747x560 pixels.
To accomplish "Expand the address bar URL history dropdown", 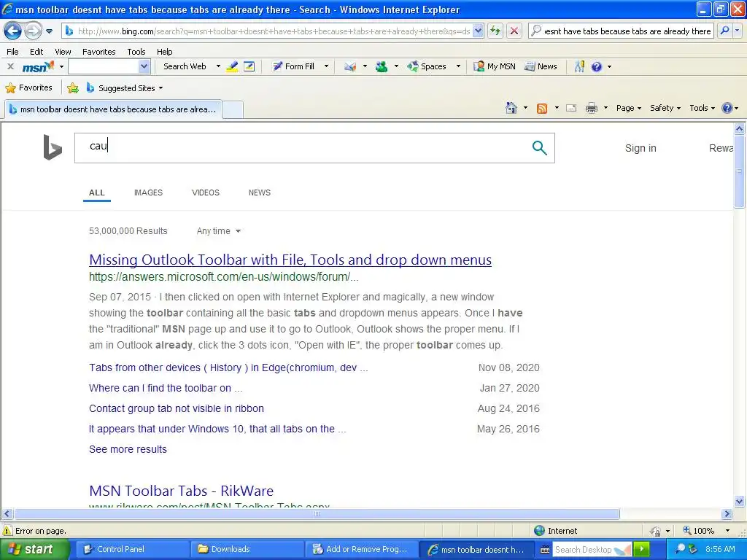I will pyautogui.click(x=478, y=31).
